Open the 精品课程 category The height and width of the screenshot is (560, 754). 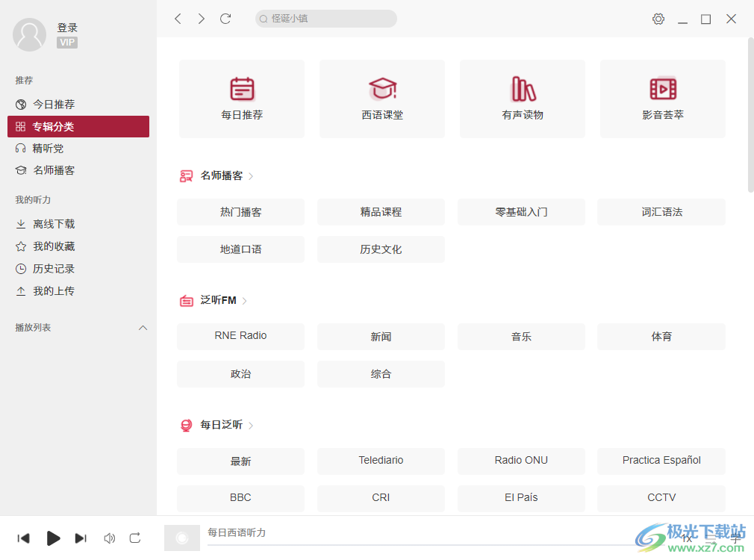[x=381, y=212]
